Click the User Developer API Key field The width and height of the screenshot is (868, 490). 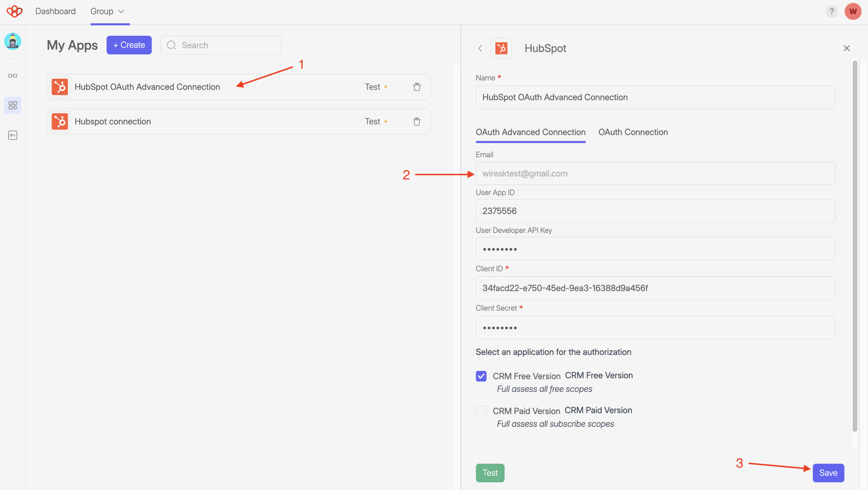point(655,249)
